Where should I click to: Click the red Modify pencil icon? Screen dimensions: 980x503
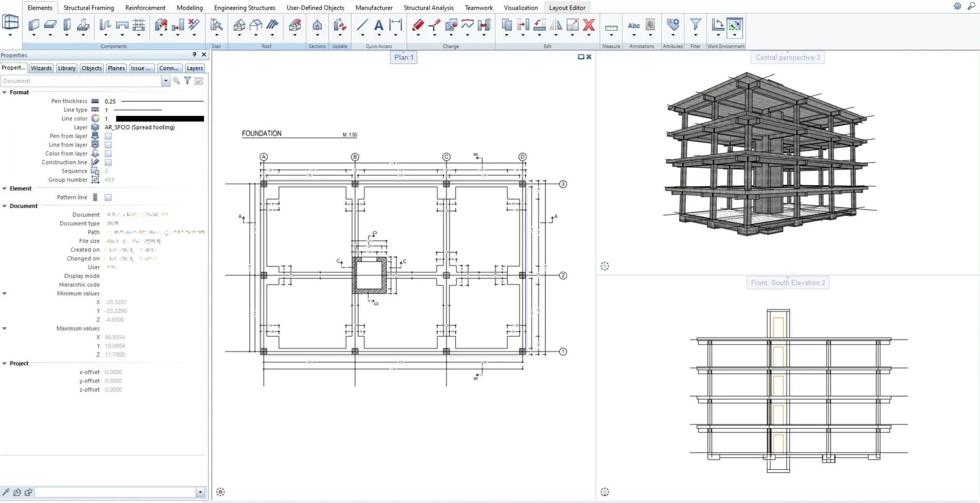coord(418,25)
